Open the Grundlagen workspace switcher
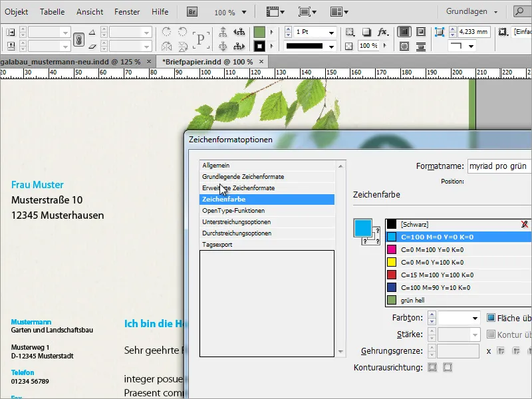 (x=471, y=11)
